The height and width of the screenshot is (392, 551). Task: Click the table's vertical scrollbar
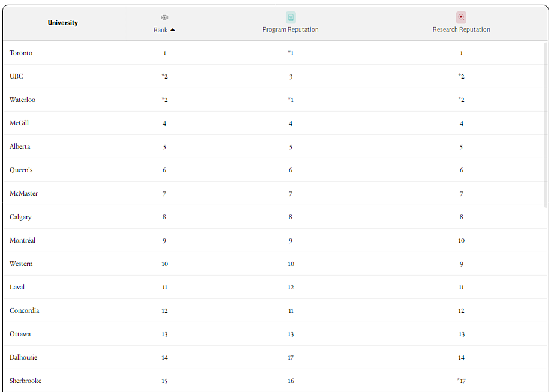(x=546, y=125)
